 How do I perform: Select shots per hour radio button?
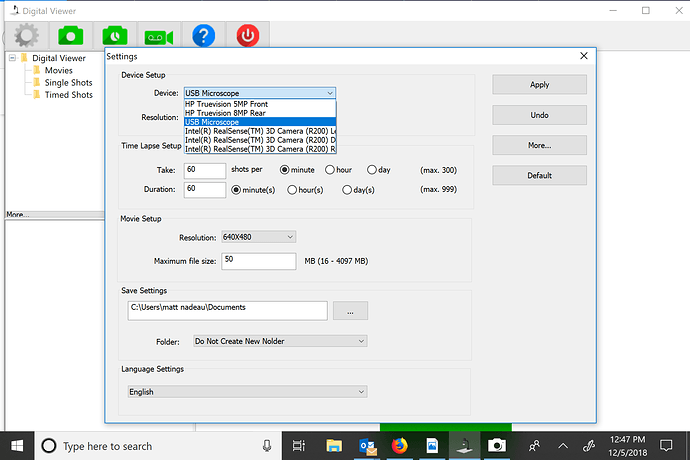330,169
